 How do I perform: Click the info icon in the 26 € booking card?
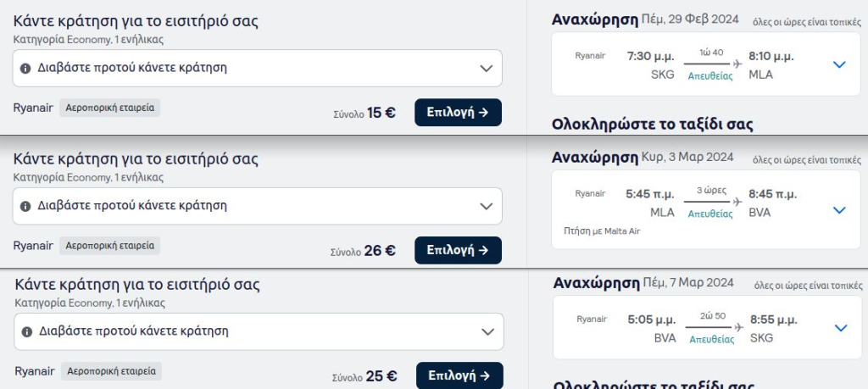click(25, 207)
